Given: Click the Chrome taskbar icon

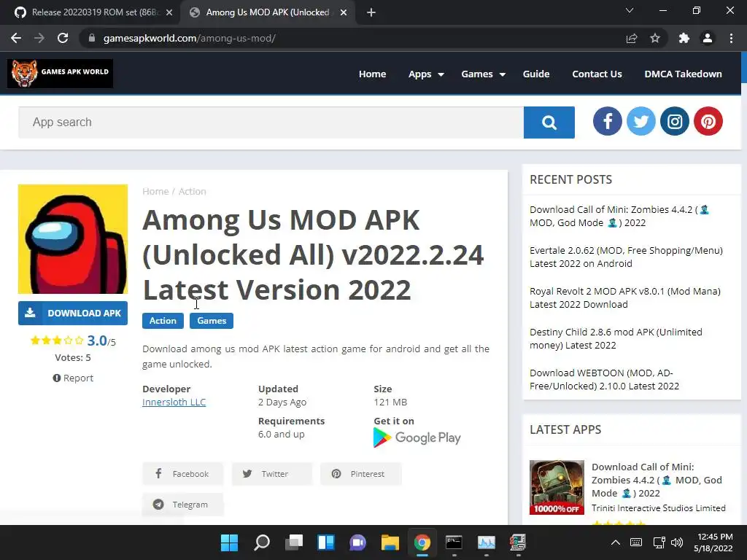Looking at the screenshot, I should click(x=422, y=542).
